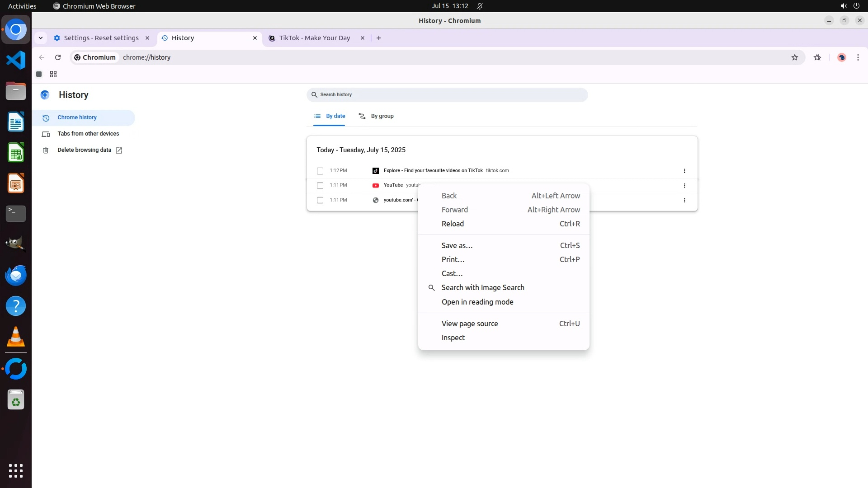868x488 pixels.
Task: Click the Search history field
Action: tap(447, 95)
